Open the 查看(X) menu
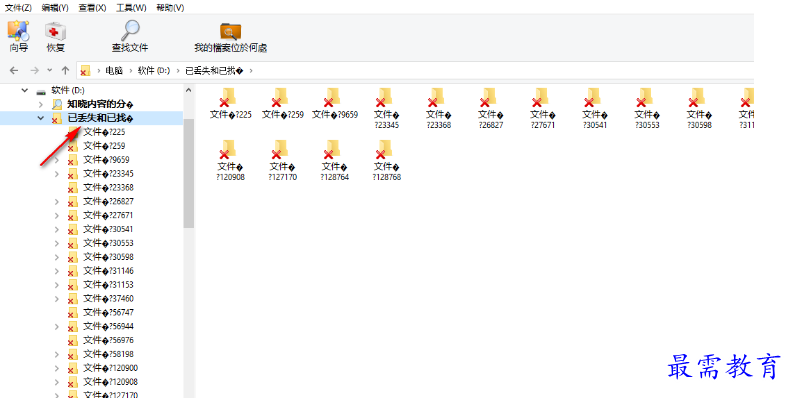This screenshot has height=398, width=789. click(92, 8)
